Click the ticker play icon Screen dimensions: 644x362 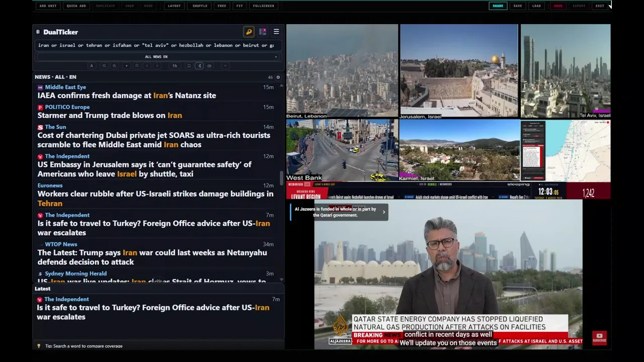(x=126, y=66)
